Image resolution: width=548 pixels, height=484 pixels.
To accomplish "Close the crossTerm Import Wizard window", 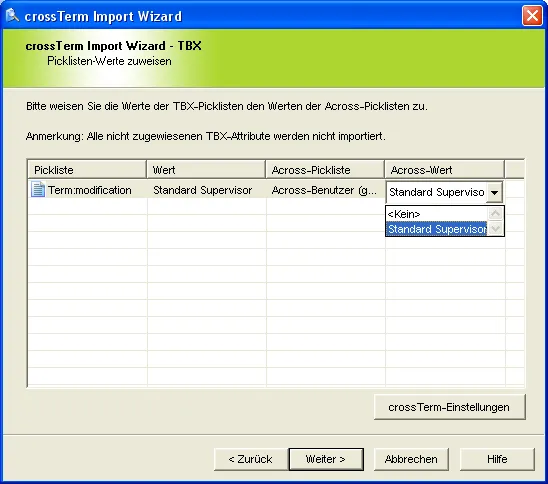I will pyautogui.click(x=532, y=16).
